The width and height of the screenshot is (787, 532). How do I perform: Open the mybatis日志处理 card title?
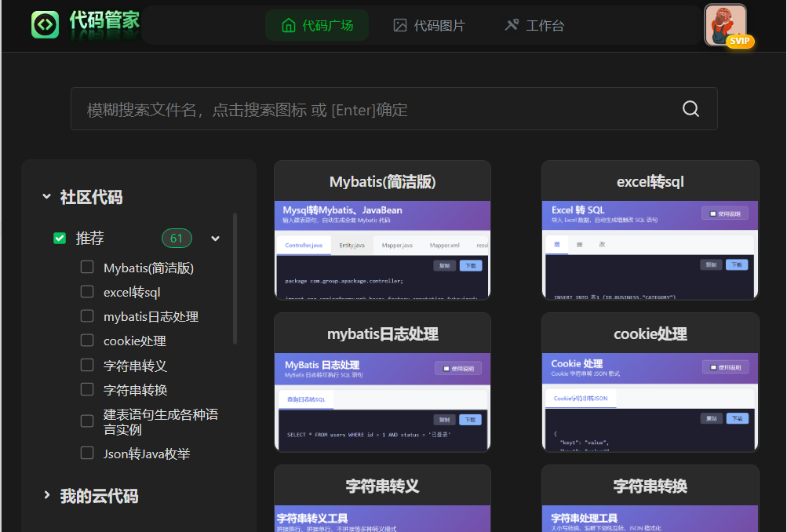[x=382, y=333]
